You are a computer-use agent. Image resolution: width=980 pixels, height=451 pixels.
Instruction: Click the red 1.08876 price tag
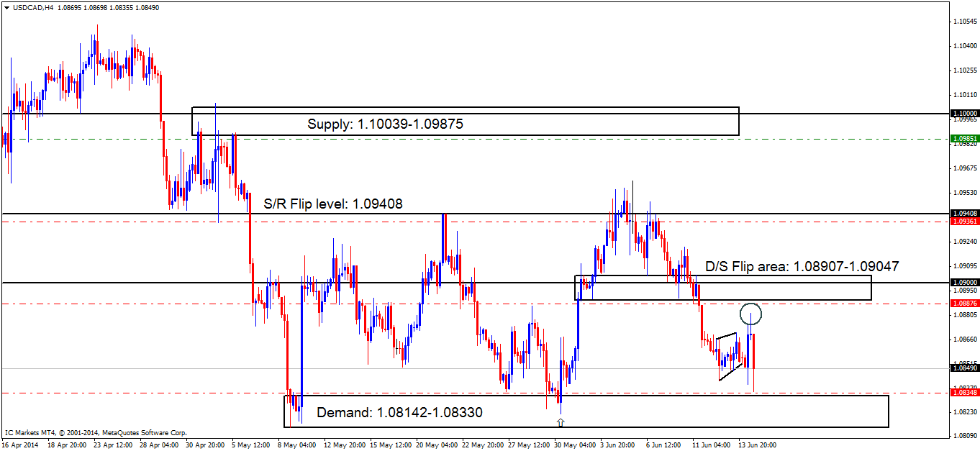tap(964, 304)
